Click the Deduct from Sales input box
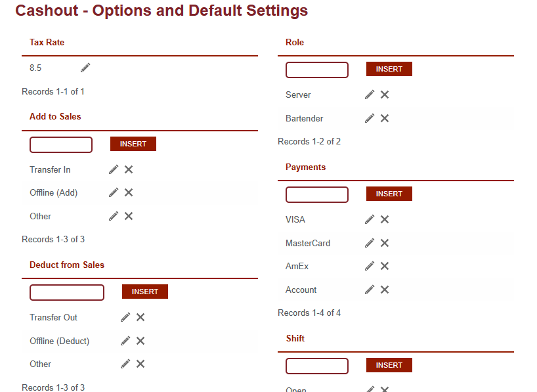 pyautogui.click(x=67, y=292)
